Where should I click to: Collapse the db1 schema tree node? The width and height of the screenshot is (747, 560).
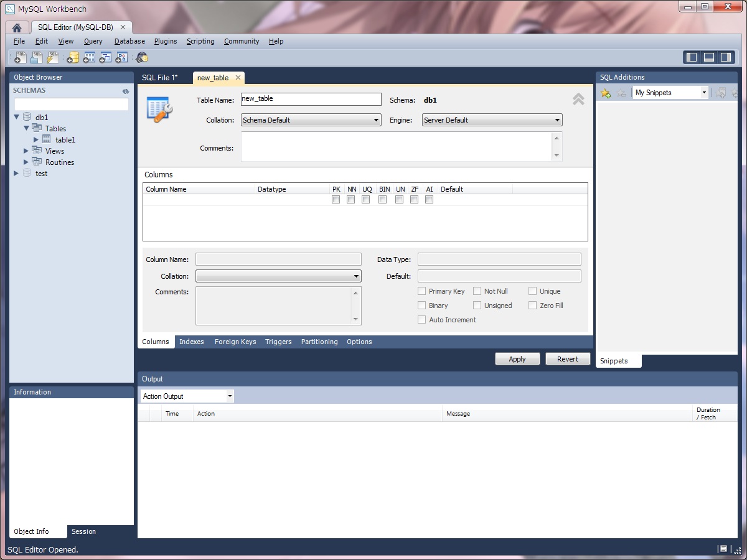[17, 117]
